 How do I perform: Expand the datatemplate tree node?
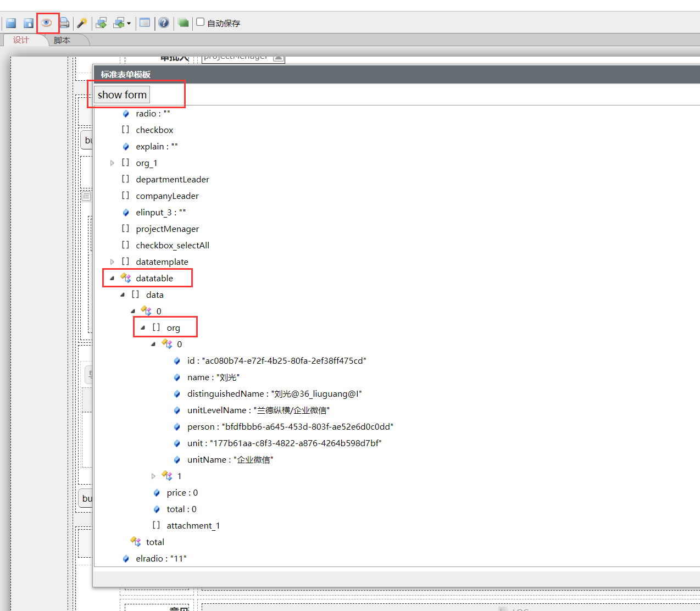[x=112, y=262]
